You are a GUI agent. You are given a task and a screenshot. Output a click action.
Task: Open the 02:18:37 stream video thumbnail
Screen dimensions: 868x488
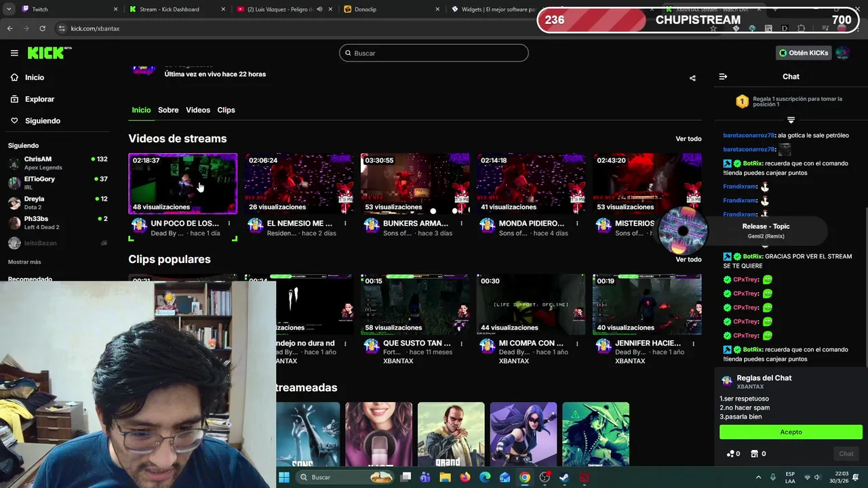183,184
